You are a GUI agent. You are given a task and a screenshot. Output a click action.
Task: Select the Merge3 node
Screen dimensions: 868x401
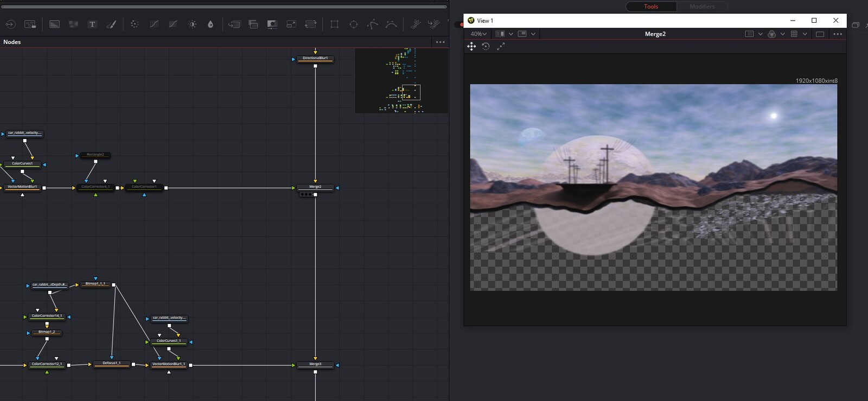(315, 365)
